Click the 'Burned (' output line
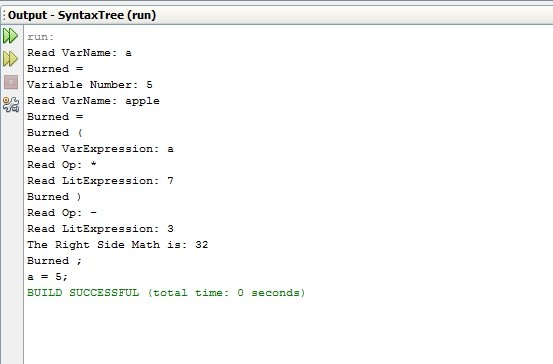 tap(55, 133)
